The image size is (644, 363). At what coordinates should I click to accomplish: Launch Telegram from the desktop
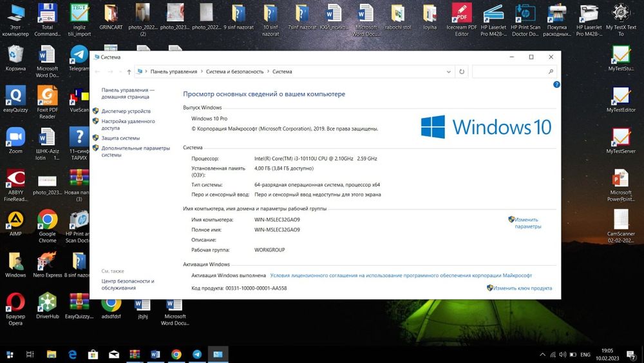tap(79, 59)
